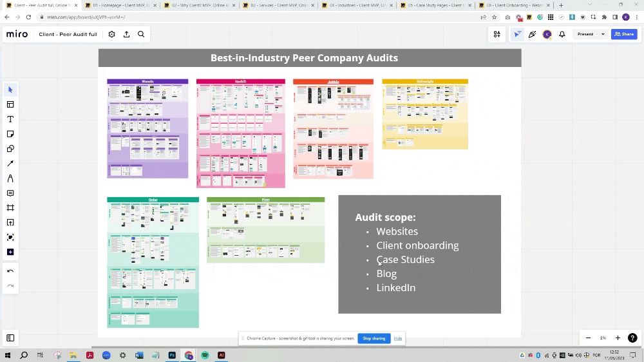Image resolution: width=644 pixels, height=362 pixels.
Task: Open the Upload tool
Action: pyautogui.click(x=10, y=223)
